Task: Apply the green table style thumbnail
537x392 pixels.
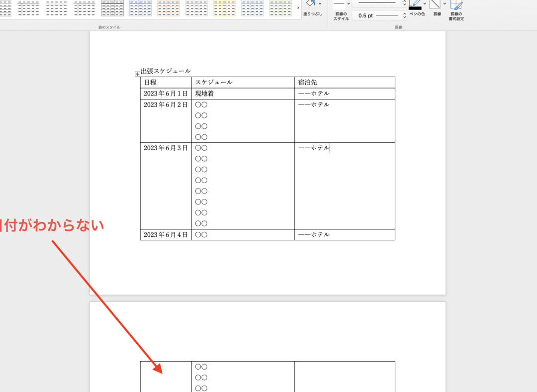Action: click(280, 8)
